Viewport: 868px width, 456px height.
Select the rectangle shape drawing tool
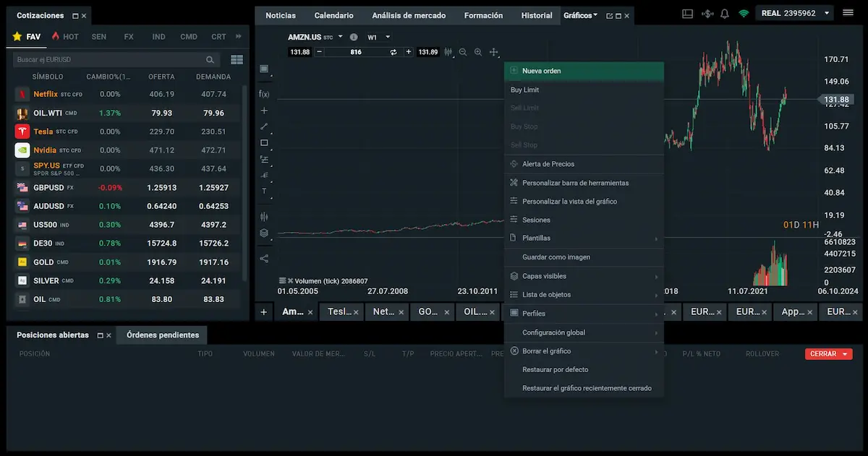[x=264, y=143]
